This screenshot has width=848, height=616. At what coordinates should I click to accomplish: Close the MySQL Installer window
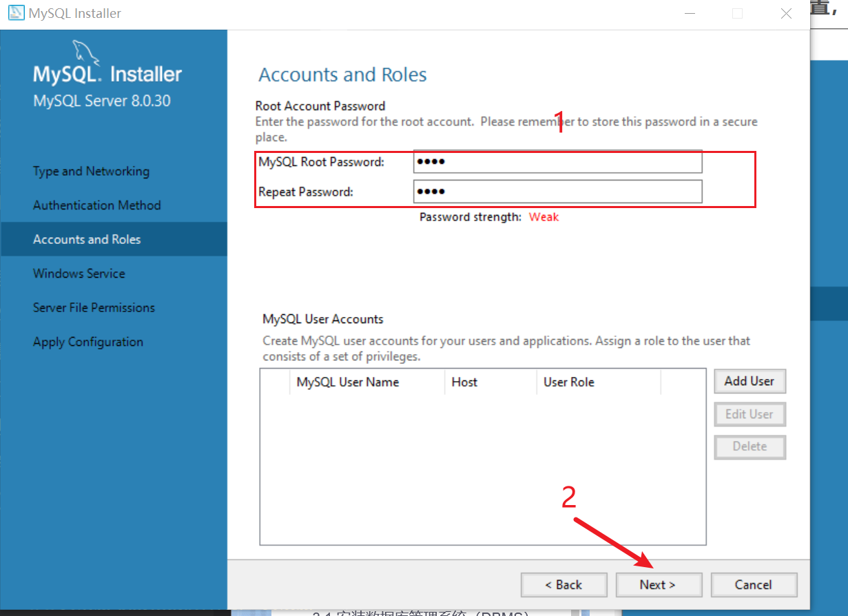tap(786, 13)
